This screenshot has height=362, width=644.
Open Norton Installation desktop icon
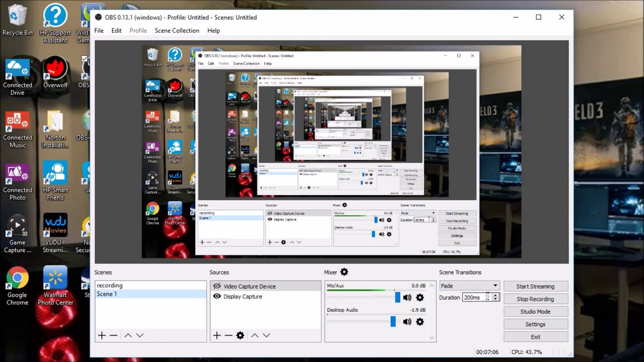point(55,130)
